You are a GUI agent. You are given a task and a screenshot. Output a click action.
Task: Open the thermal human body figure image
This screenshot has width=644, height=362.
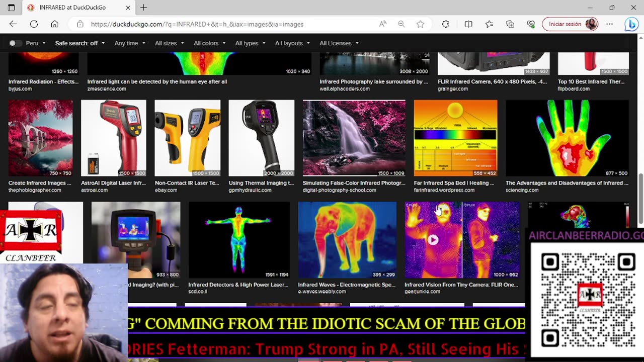239,240
